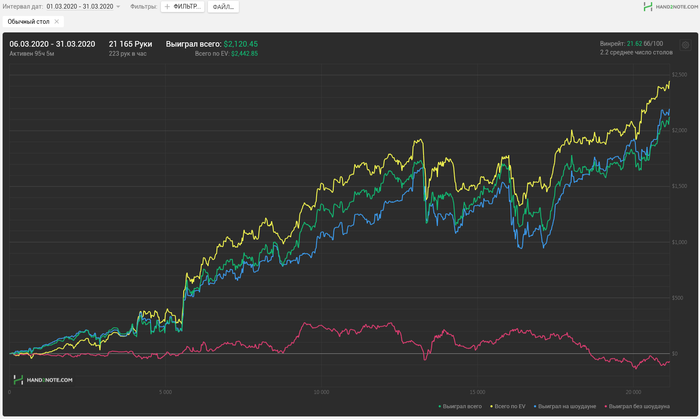The width and height of the screenshot is (700, 419).
Task: Click the $1,000 y-axis label
Action: click(x=679, y=242)
